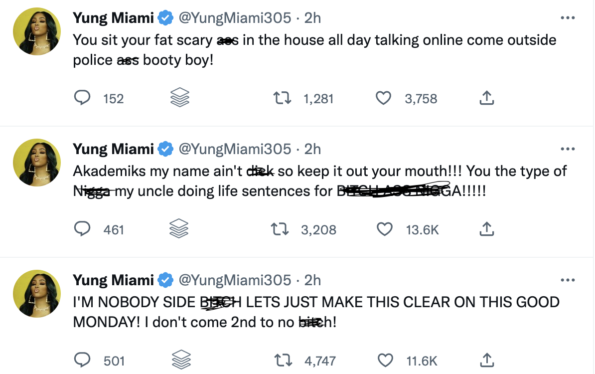Like the tweet with 11.6K likes
Viewport: 595px width, 374px height.
click(385, 360)
